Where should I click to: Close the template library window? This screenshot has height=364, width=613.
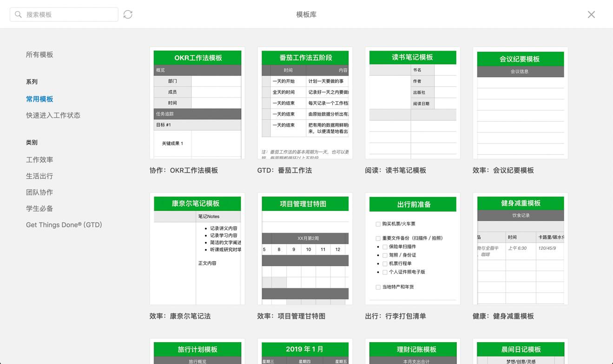591,14
